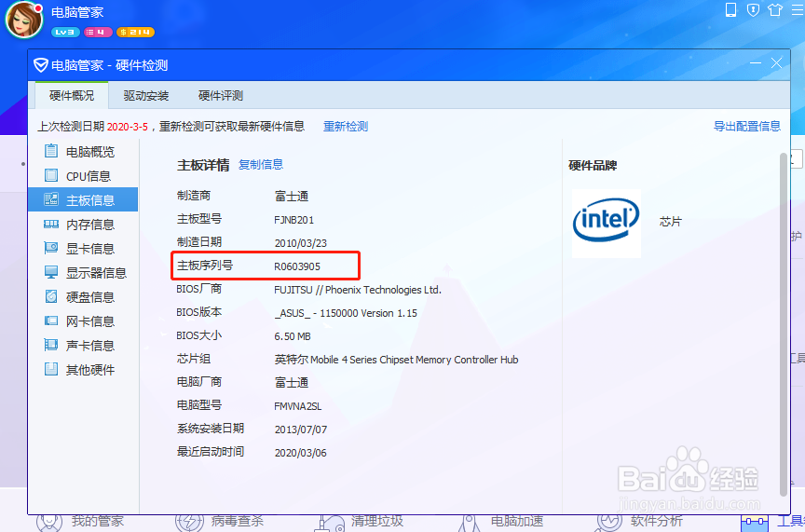The width and height of the screenshot is (805, 532).
Task: Click the pink badge showing 4
Action: 97,32
